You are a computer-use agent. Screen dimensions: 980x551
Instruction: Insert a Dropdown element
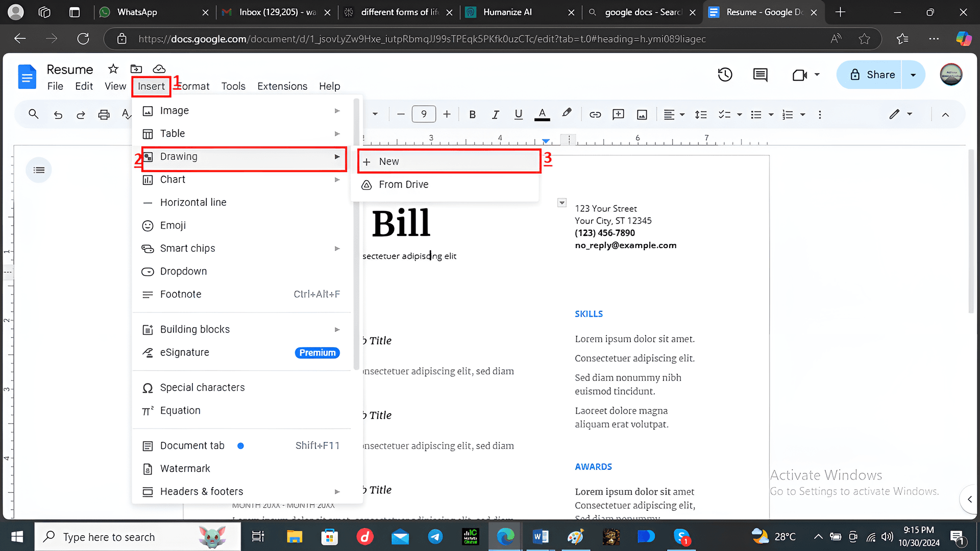(x=242, y=272)
